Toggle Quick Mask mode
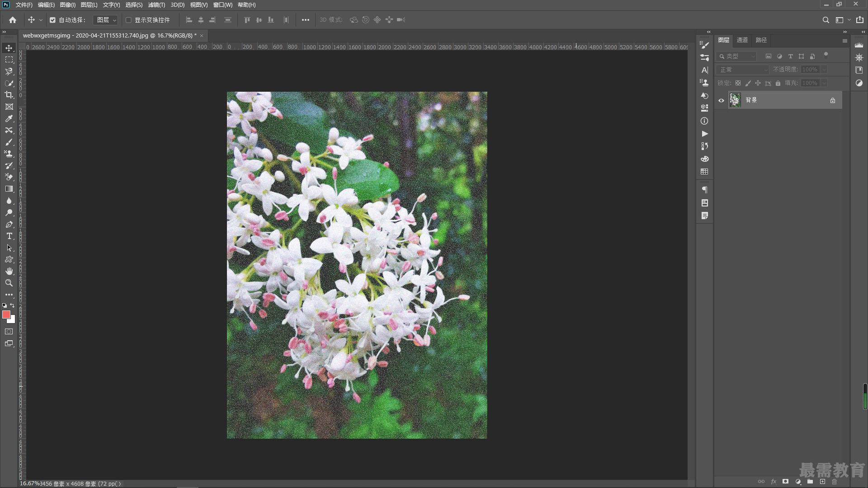 tap(9, 332)
